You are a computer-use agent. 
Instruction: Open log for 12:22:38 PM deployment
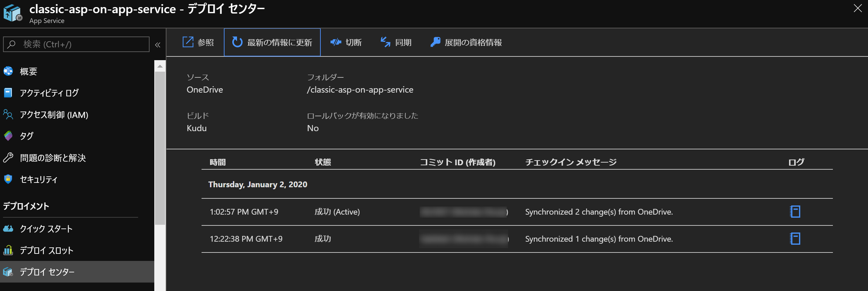(x=795, y=239)
